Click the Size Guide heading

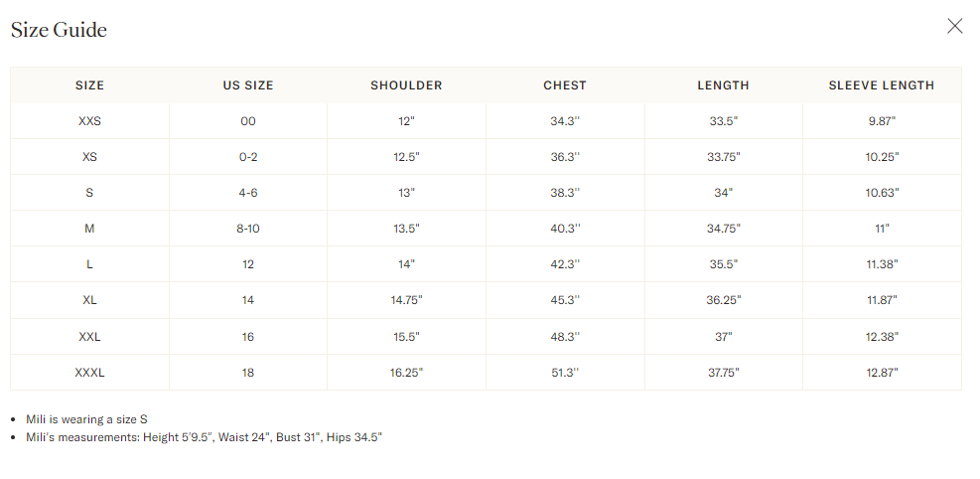coord(59,30)
